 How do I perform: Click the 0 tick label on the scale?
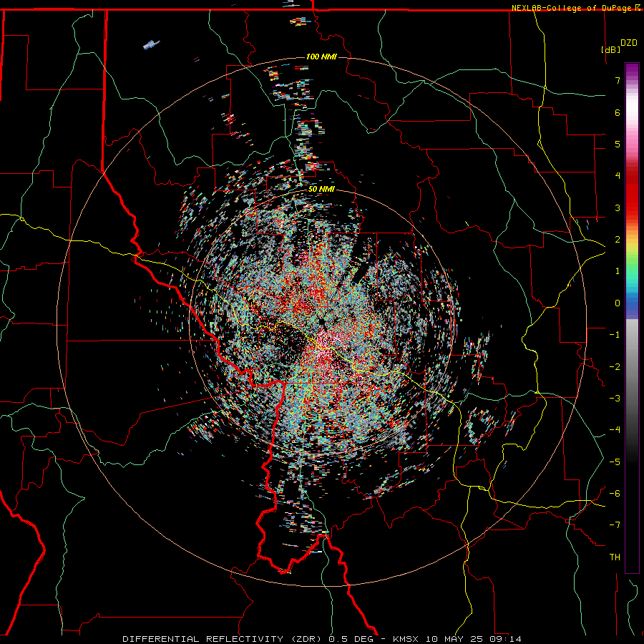coord(618,303)
